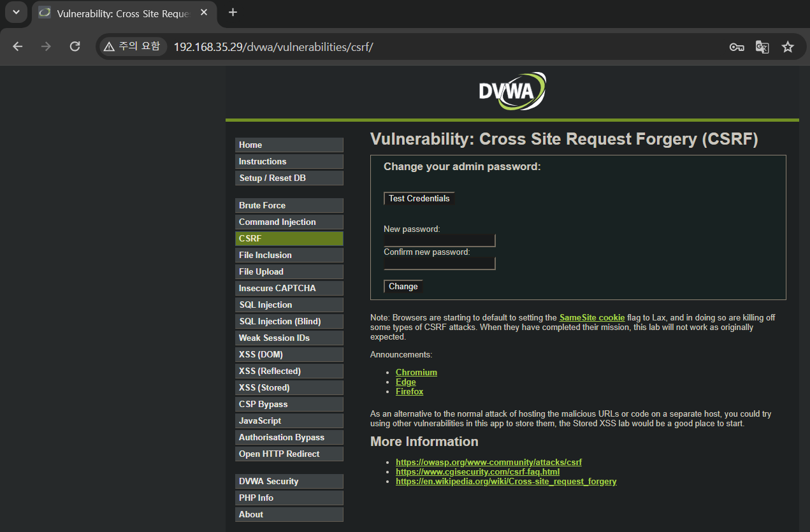Click the DVWA logo
Screen dimensions: 810x532
coord(512,91)
